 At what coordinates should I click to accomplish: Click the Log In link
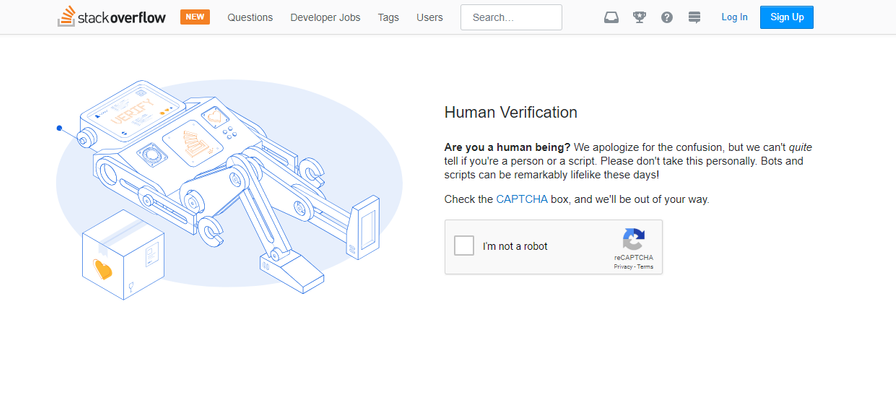pos(734,17)
